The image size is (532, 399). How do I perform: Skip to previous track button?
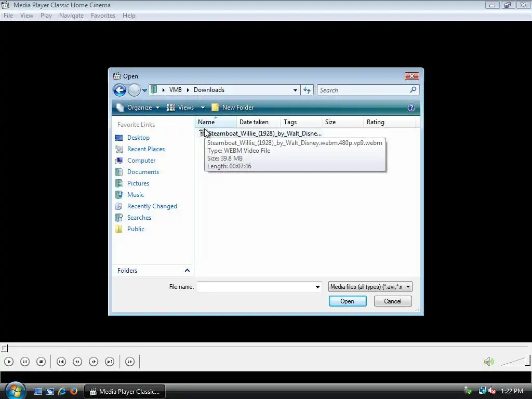point(61,362)
